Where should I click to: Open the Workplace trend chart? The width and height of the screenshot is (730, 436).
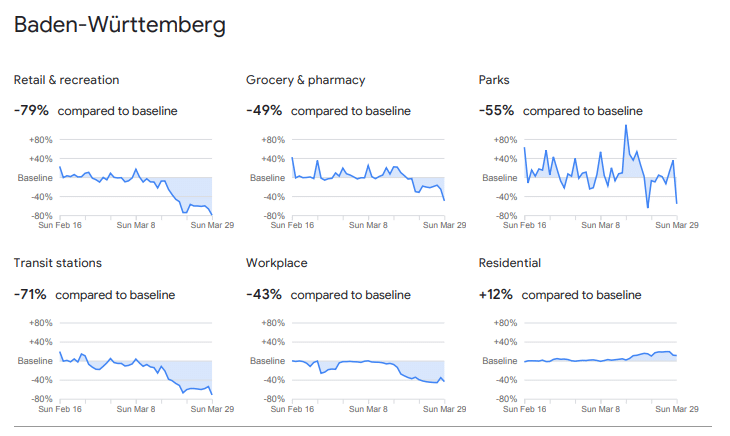click(368, 361)
